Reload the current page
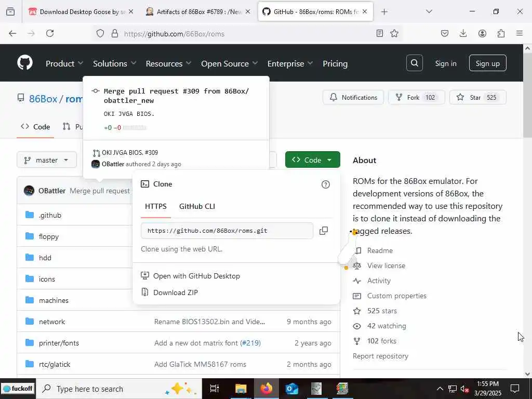 50,33
